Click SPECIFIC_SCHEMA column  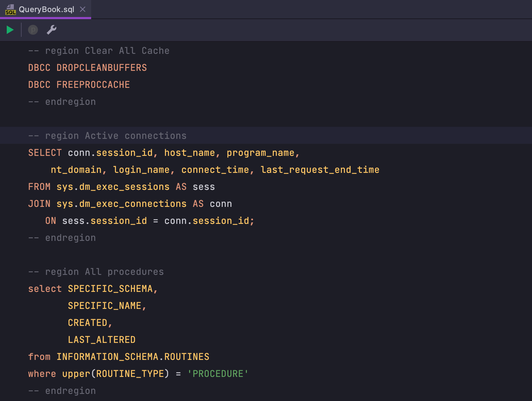pos(110,289)
